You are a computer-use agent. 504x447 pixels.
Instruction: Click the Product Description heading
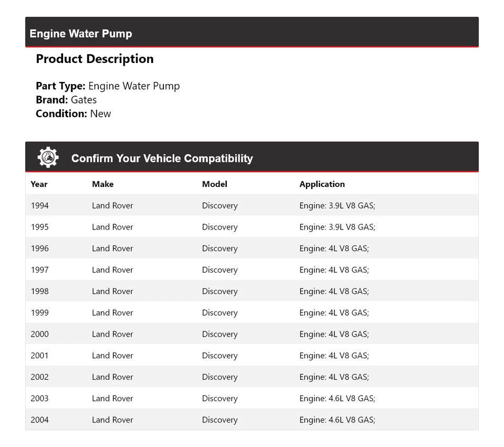coord(94,59)
